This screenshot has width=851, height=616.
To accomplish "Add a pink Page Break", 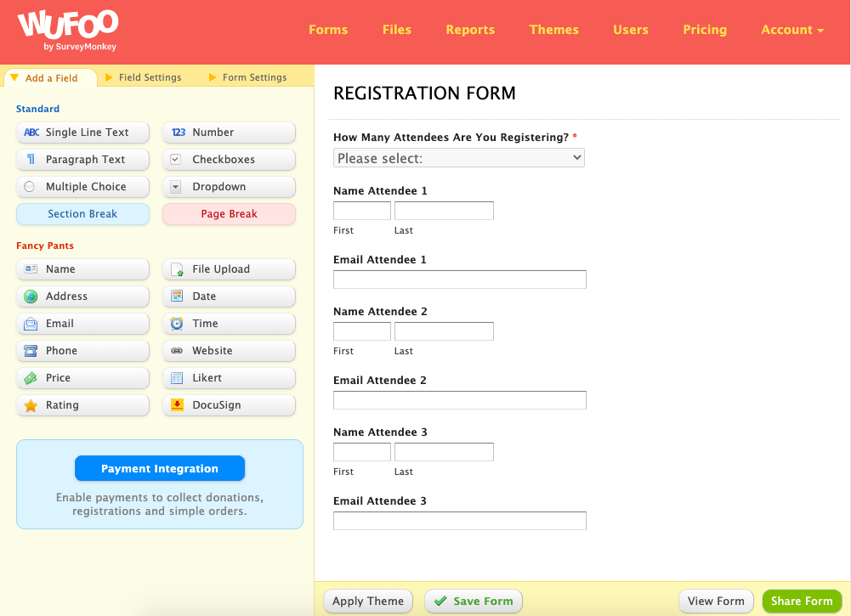I will pos(229,214).
